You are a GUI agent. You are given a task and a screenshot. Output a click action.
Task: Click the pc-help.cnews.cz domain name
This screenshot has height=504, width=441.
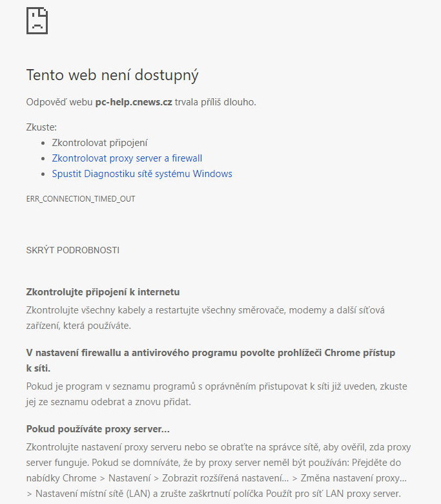tap(133, 102)
